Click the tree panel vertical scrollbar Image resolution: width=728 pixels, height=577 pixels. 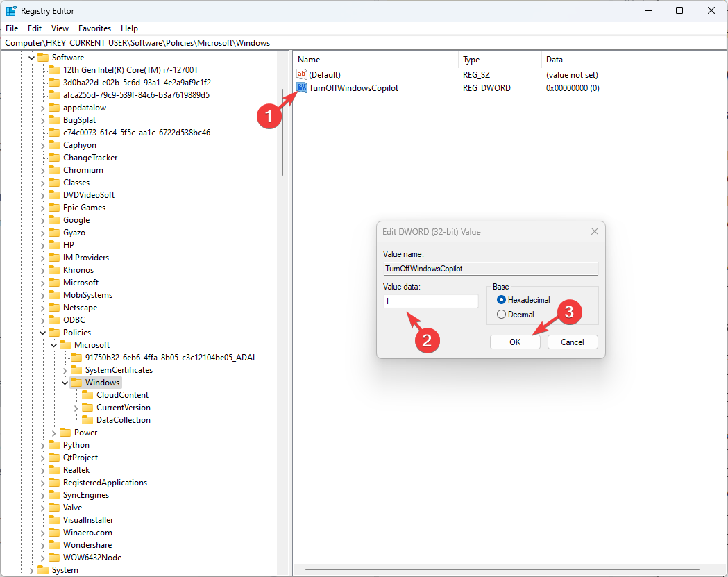(x=284, y=132)
